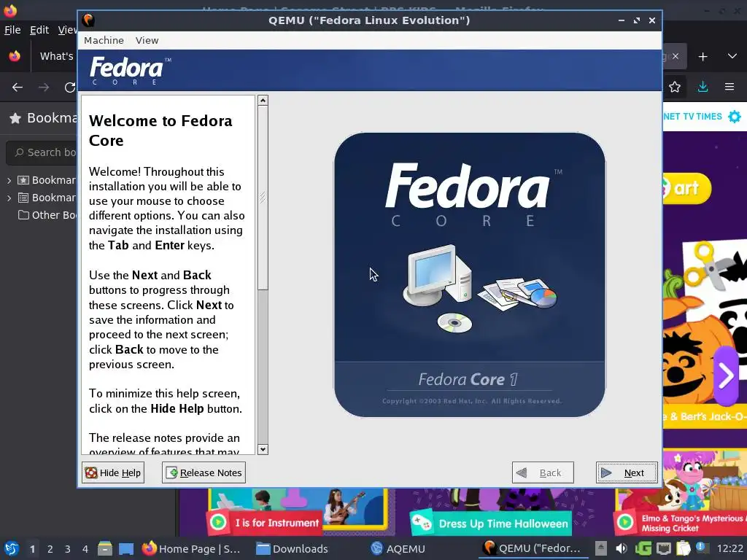This screenshot has width=747, height=560.
Task: Click the yellow art button on webpage
Action: coord(686,189)
